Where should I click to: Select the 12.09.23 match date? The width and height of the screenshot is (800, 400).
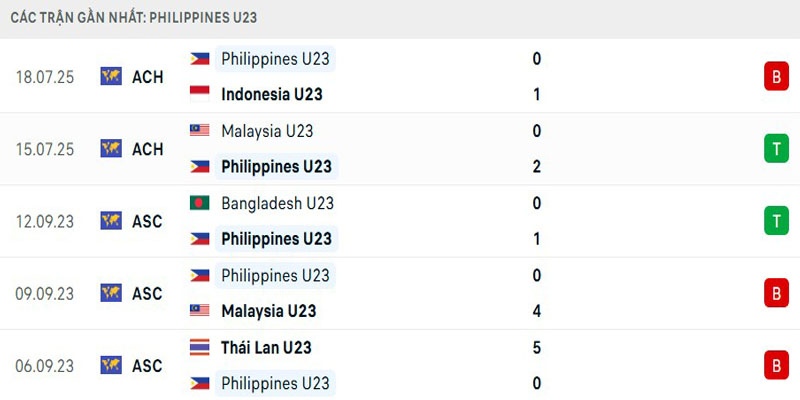(45, 221)
